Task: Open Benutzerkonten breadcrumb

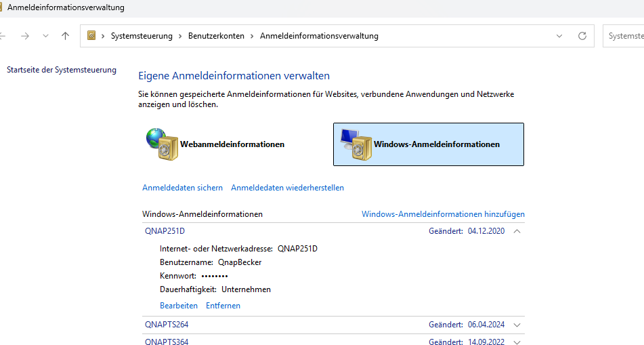Action: [x=216, y=36]
